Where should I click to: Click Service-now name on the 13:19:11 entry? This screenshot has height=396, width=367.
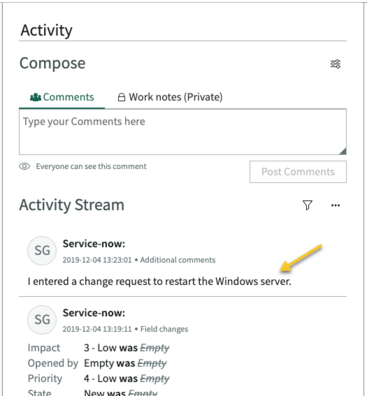[x=94, y=313]
